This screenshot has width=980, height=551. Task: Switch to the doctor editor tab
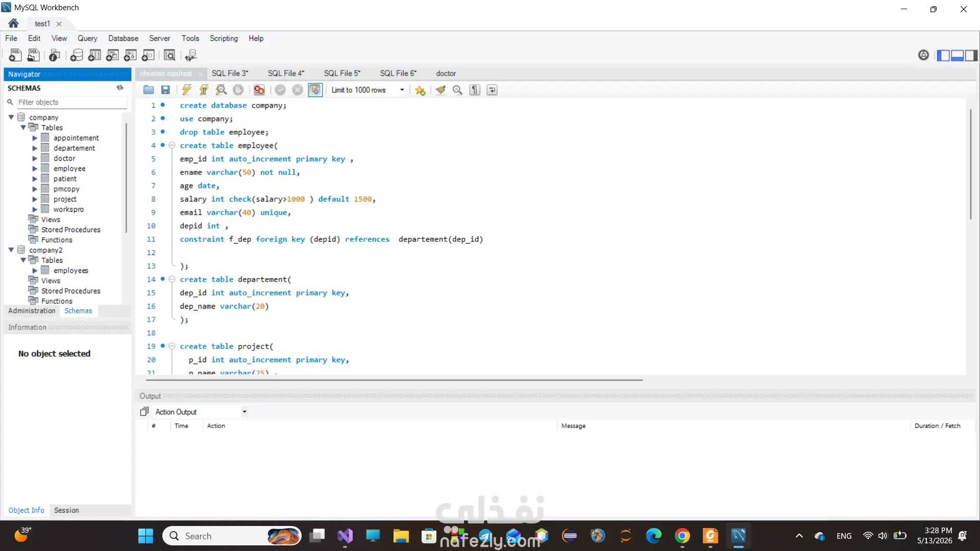click(446, 73)
